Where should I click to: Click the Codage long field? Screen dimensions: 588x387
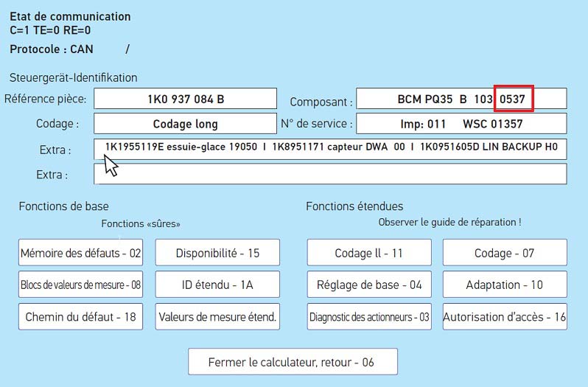pyautogui.click(x=185, y=123)
